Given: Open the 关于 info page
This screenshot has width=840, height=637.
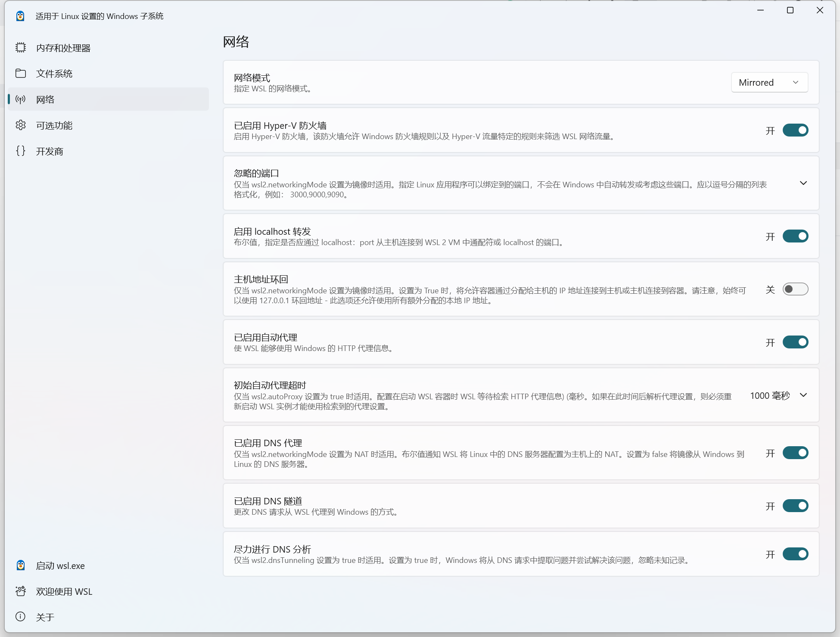Looking at the screenshot, I should click(x=45, y=617).
